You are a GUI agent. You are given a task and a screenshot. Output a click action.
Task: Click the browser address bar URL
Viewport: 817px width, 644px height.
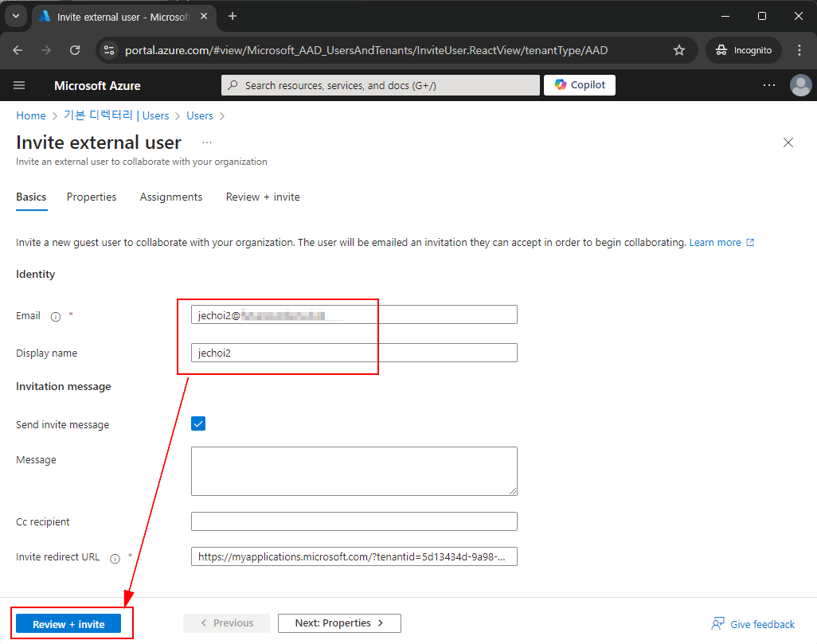[366, 50]
